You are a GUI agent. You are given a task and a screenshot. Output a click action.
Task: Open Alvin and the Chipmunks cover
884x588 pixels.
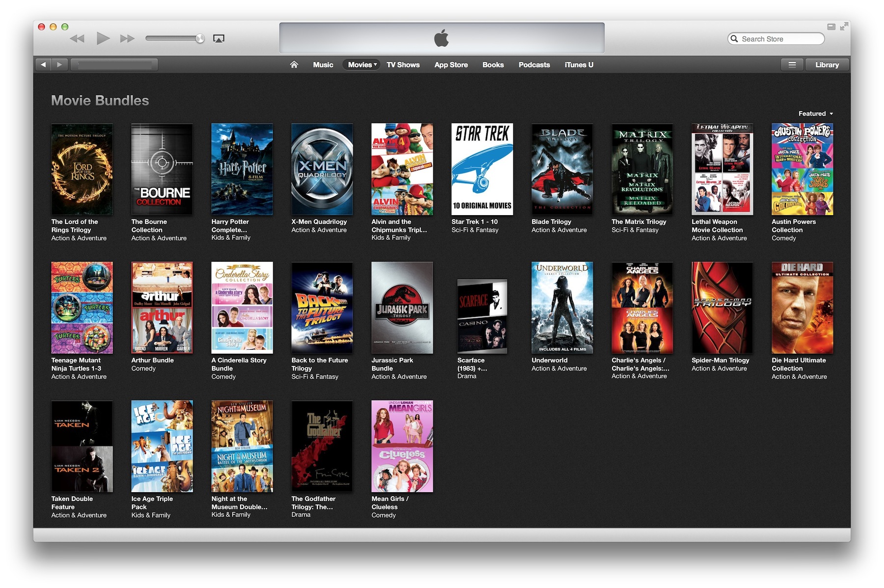tap(402, 169)
